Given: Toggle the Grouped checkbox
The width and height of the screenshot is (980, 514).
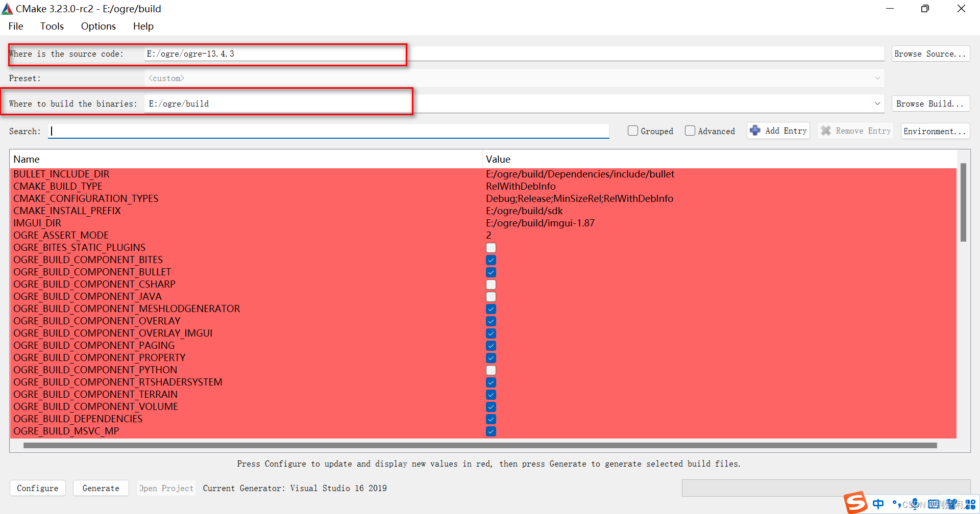Looking at the screenshot, I should (633, 131).
